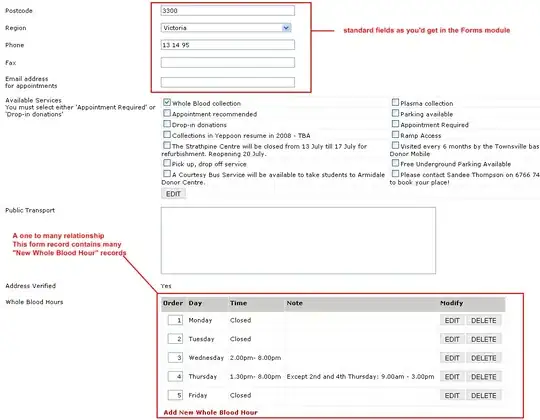
Task: Click the Wednesday time 2.00pm- 8.00pm
Action: coord(256,358)
